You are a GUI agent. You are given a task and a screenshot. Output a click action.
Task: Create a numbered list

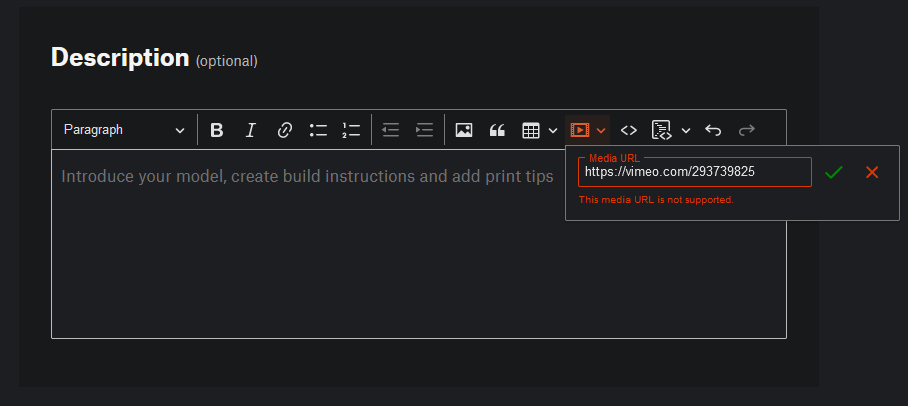(x=351, y=130)
